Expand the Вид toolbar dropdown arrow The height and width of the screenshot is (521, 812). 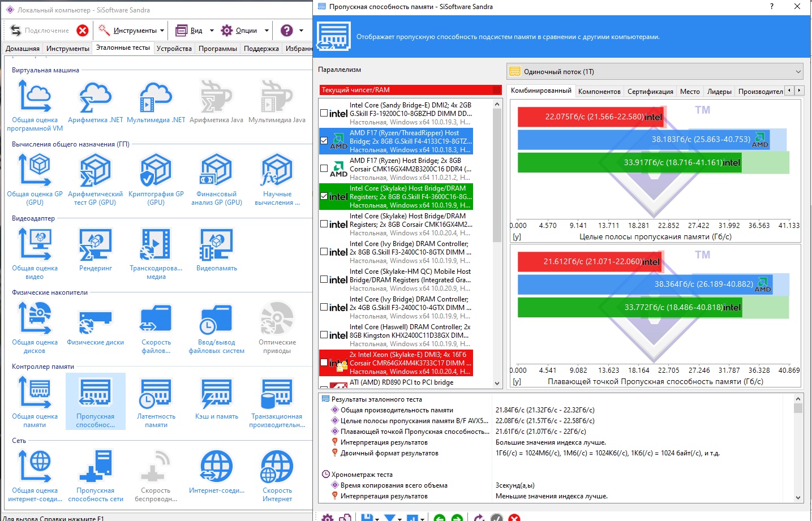212,31
